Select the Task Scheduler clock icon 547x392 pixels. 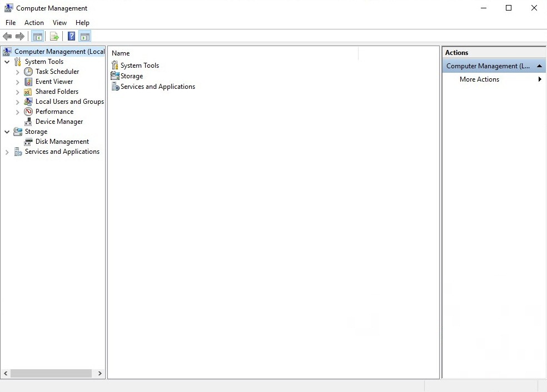tap(28, 72)
